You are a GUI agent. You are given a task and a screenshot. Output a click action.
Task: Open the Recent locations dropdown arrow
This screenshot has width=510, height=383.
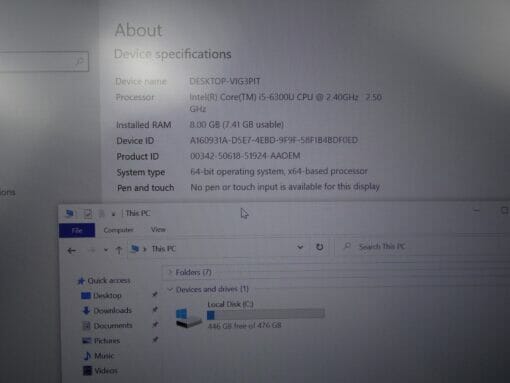[x=106, y=250]
